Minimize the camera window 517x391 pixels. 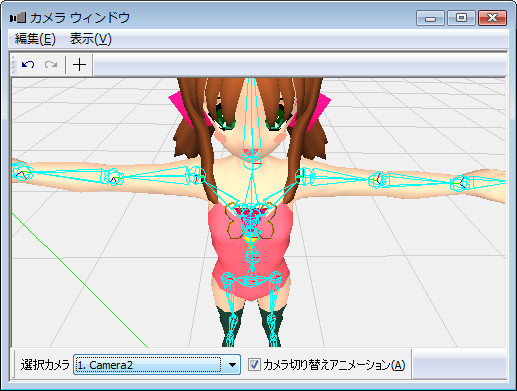tap(430, 18)
